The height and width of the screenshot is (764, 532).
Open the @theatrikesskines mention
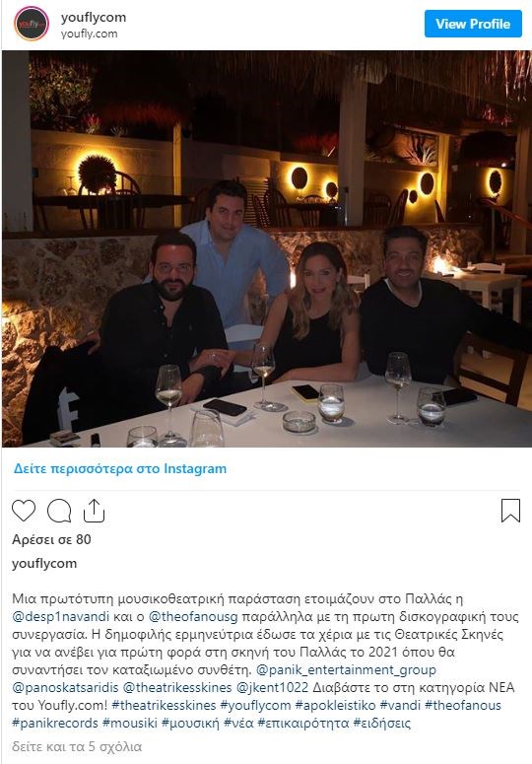pyautogui.click(x=177, y=687)
